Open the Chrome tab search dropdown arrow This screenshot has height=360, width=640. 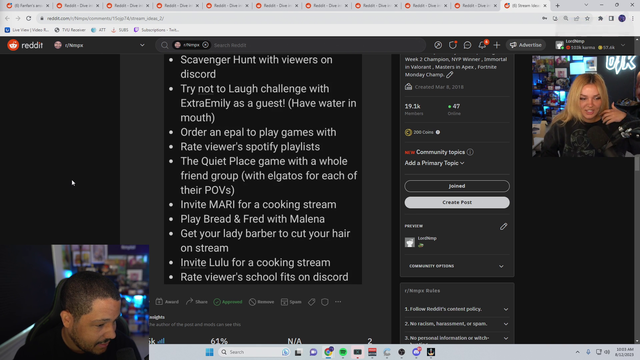pos(586,5)
